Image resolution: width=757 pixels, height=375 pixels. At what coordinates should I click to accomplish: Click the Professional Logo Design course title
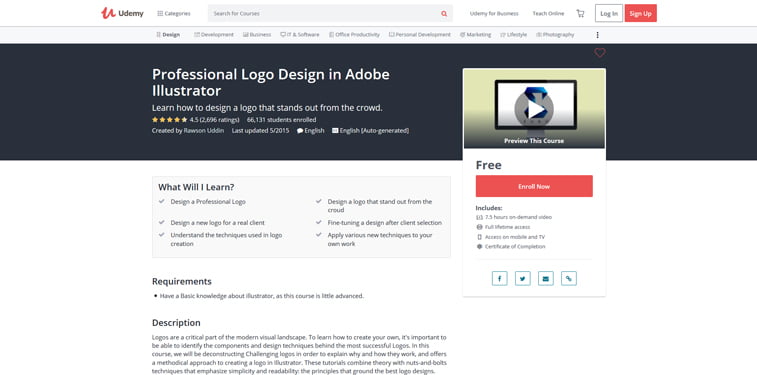click(271, 82)
